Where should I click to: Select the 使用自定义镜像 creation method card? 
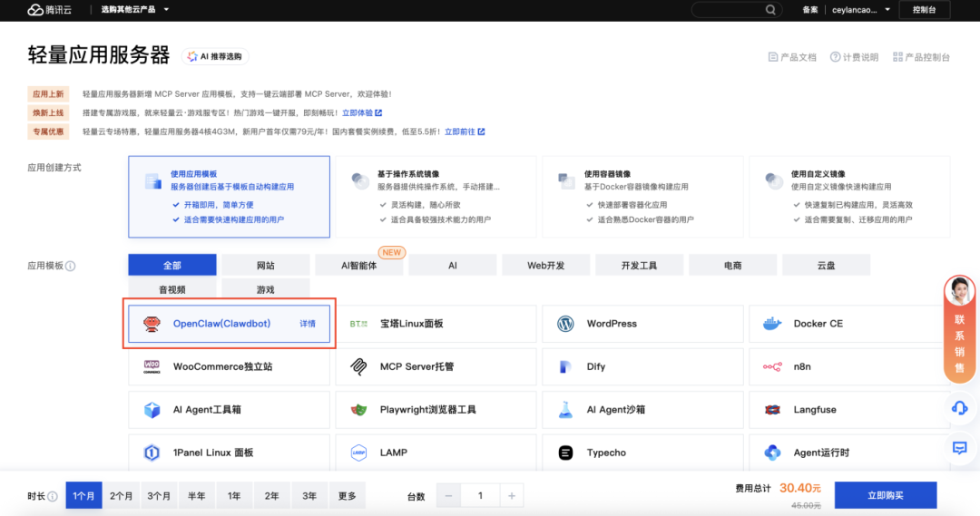click(849, 197)
